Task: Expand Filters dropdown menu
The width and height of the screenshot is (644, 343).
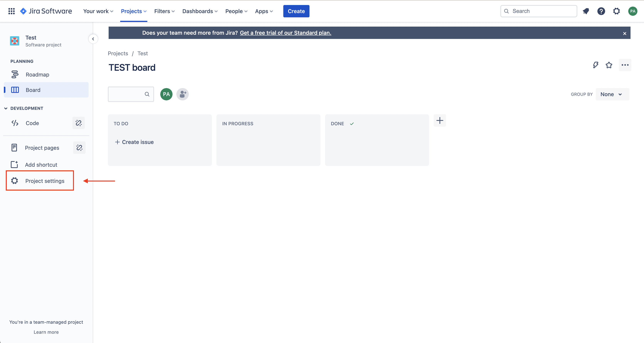Action: point(164,11)
